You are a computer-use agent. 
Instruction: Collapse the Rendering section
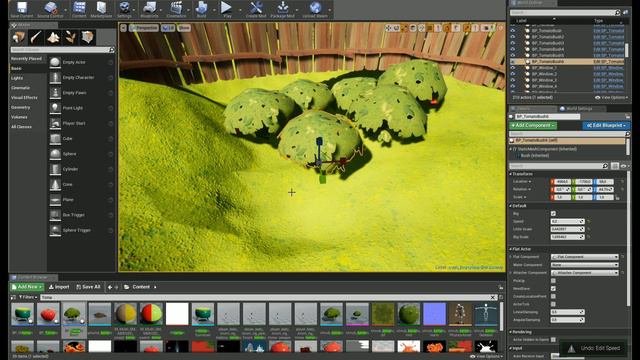pyautogui.click(x=511, y=332)
